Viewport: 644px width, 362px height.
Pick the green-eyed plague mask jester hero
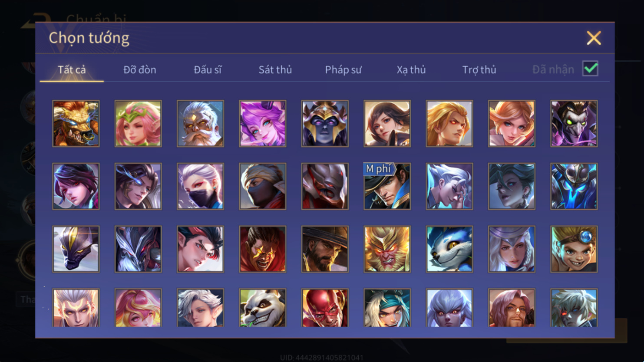[574, 124]
